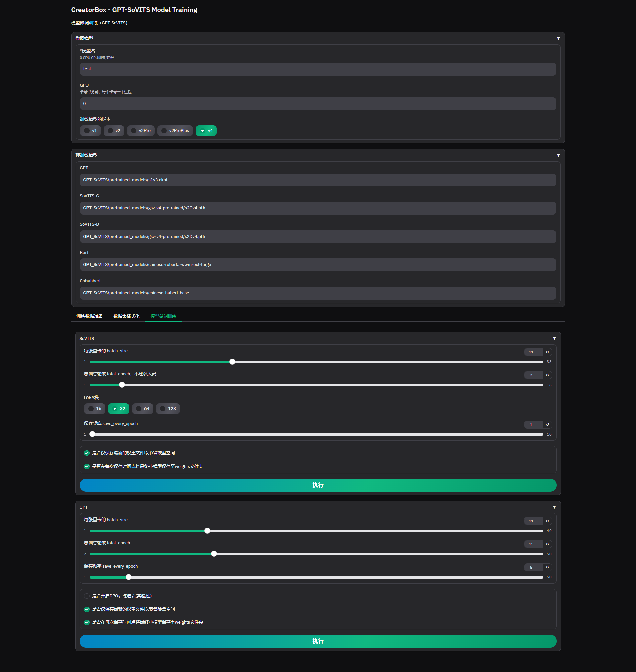This screenshot has width=636, height=672.
Task: Reset GPT total_epoch value
Action: point(547,544)
